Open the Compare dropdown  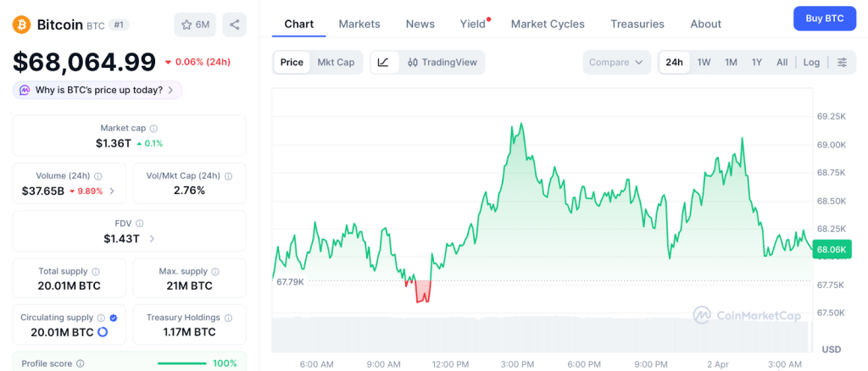[x=615, y=62]
